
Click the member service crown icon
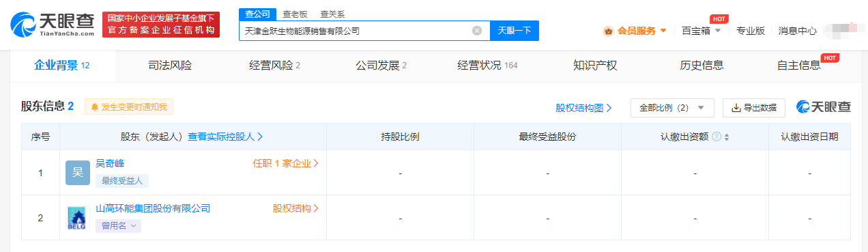[608, 31]
